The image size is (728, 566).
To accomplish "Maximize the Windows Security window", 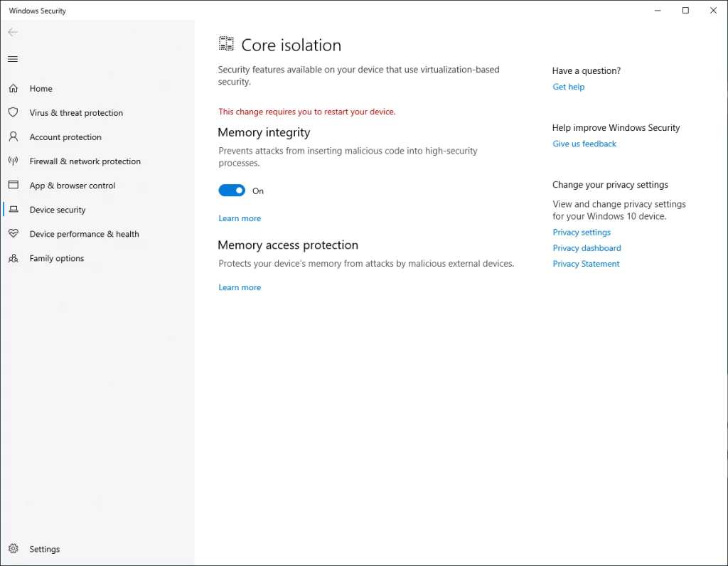I will [x=685, y=10].
